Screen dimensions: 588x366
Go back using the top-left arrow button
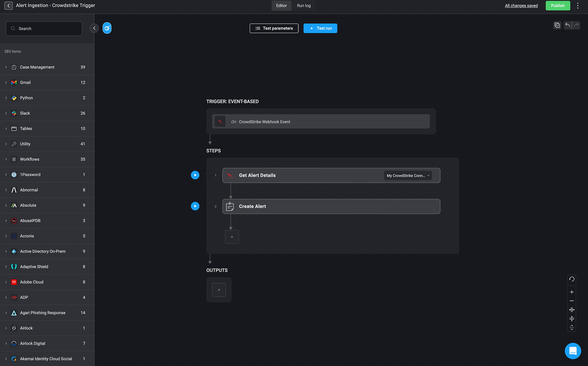[x=9, y=5]
